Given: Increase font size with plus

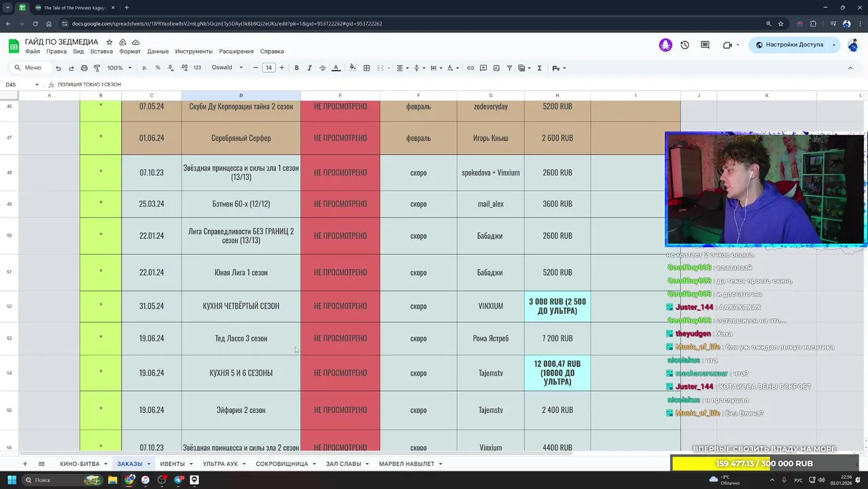Looking at the screenshot, I should click(x=281, y=68).
